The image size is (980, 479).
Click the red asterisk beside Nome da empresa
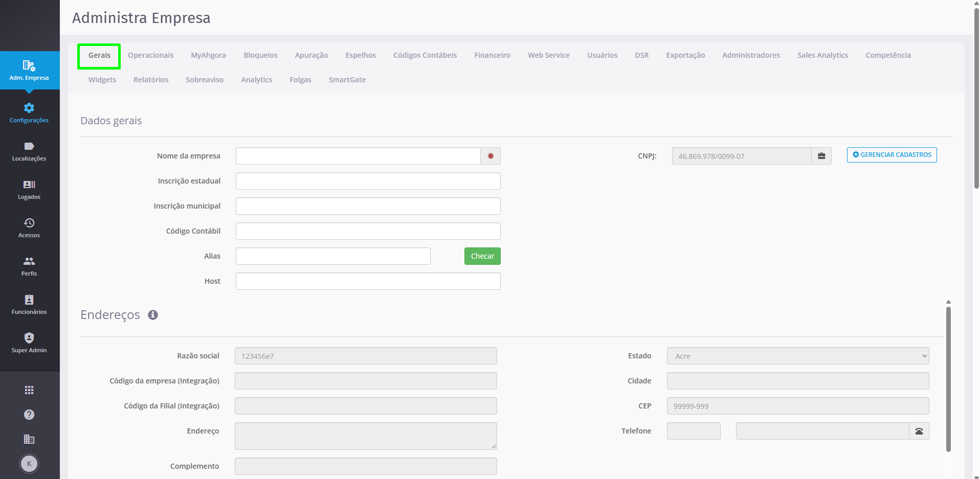[491, 156]
